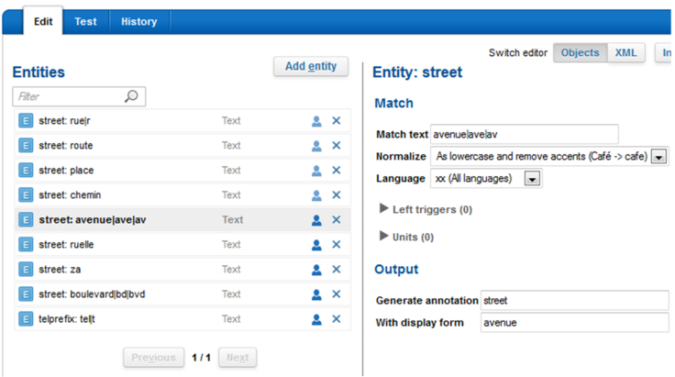Screen dimensions: 675x377
Task: Click the E icon for street: rue|r
Action: point(26,121)
